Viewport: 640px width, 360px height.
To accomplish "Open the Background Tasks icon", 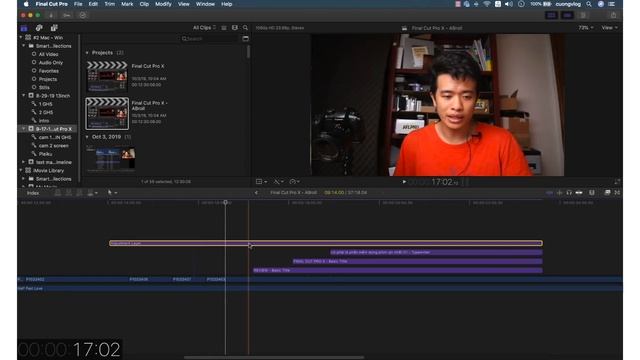I will click(83, 15).
